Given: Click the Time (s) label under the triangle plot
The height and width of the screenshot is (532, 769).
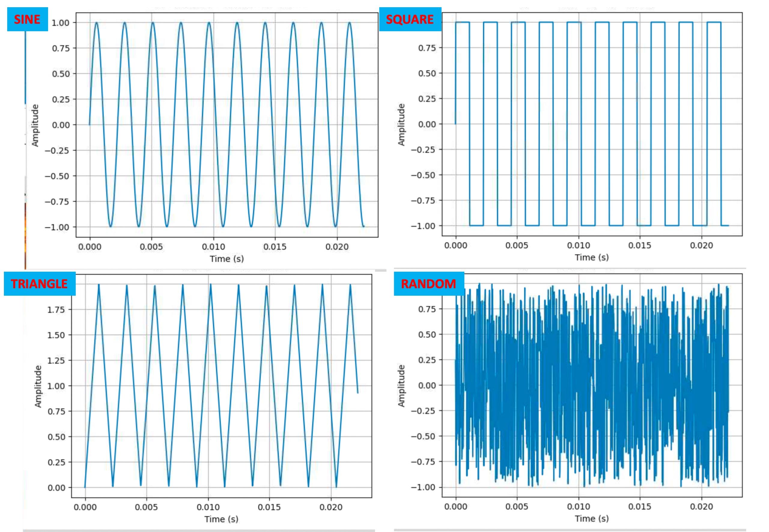Looking at the screenshot, I should [221, 519].
